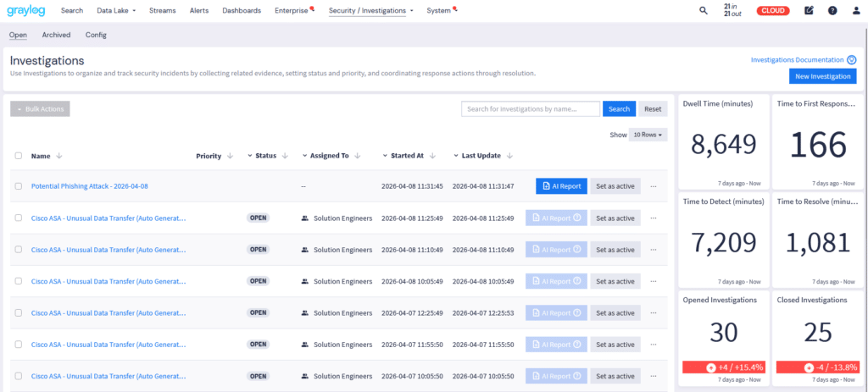Focus the search investigations by name field
This screenshot has height=392, width=868.
[x=531, y=109]
